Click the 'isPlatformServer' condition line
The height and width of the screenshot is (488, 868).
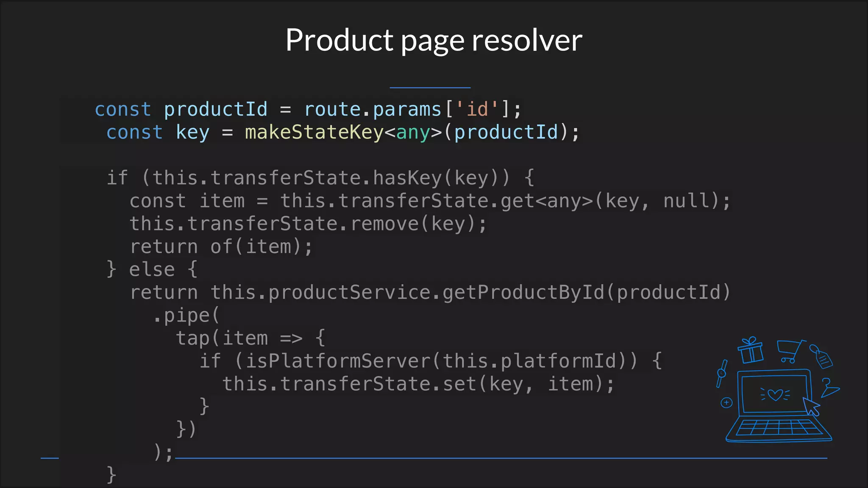point(430,361)
